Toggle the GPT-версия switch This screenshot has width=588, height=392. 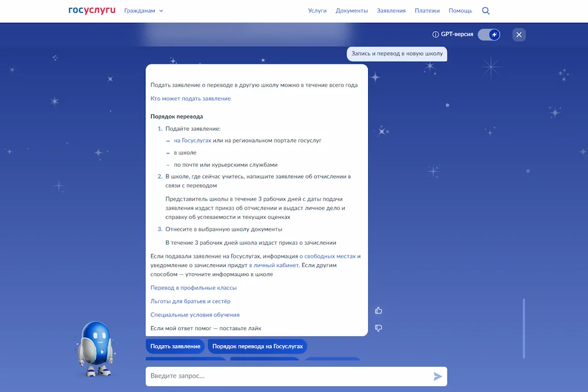pos(489,35)
